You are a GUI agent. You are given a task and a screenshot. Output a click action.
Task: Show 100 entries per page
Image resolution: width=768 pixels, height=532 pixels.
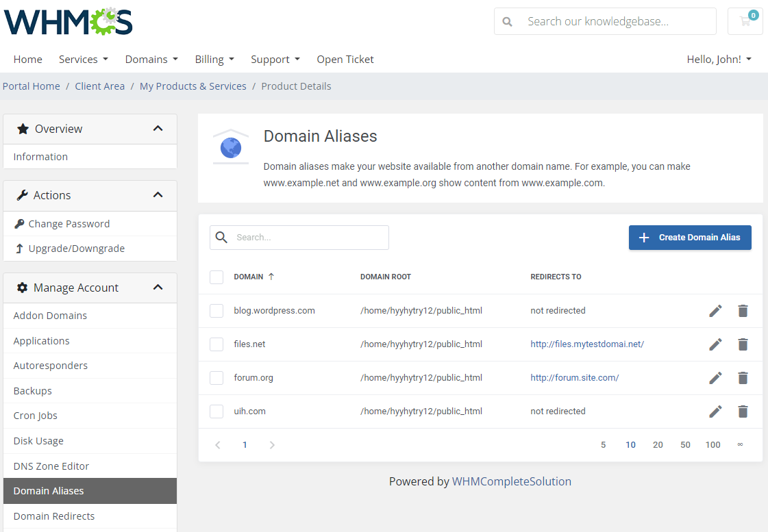pyautogui.click(x=713, y=445)
